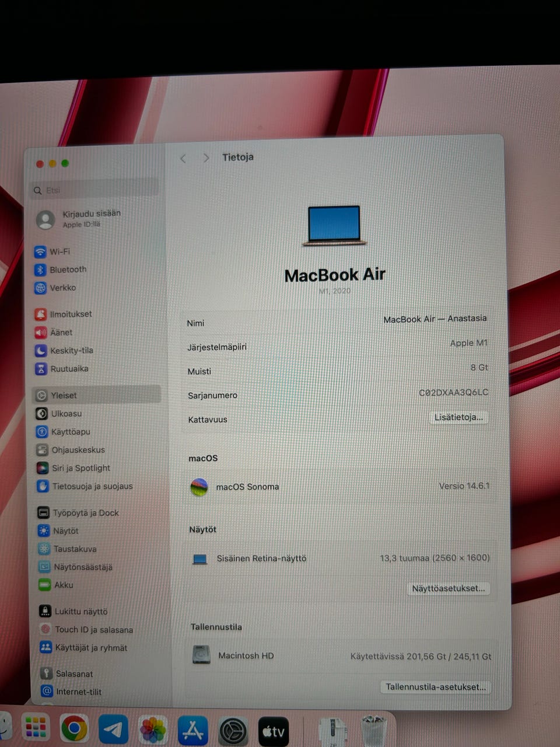This screenshot has width=560, height=747.
Task: Click the Macintosh HD drive icon
Action: (201, 655)
